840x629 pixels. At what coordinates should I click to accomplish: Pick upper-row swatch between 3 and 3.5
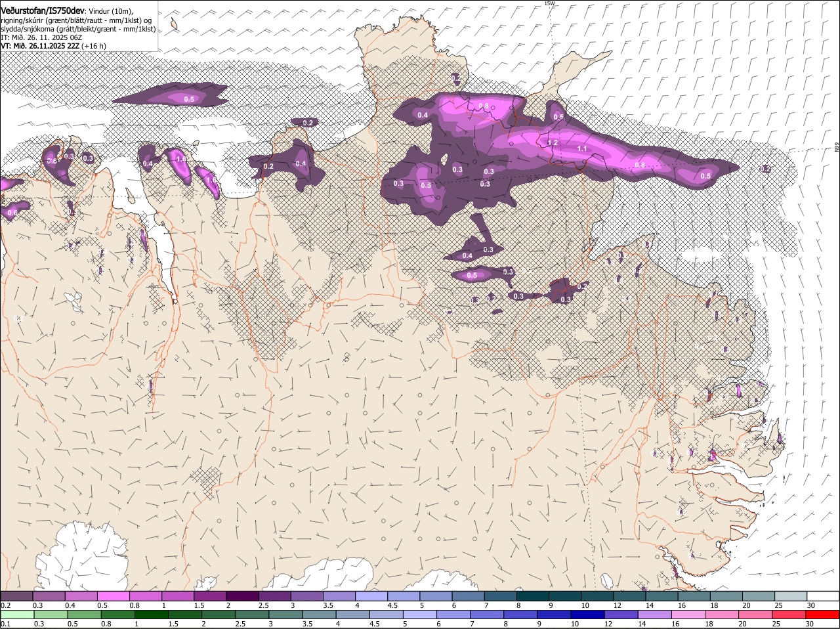307,596
